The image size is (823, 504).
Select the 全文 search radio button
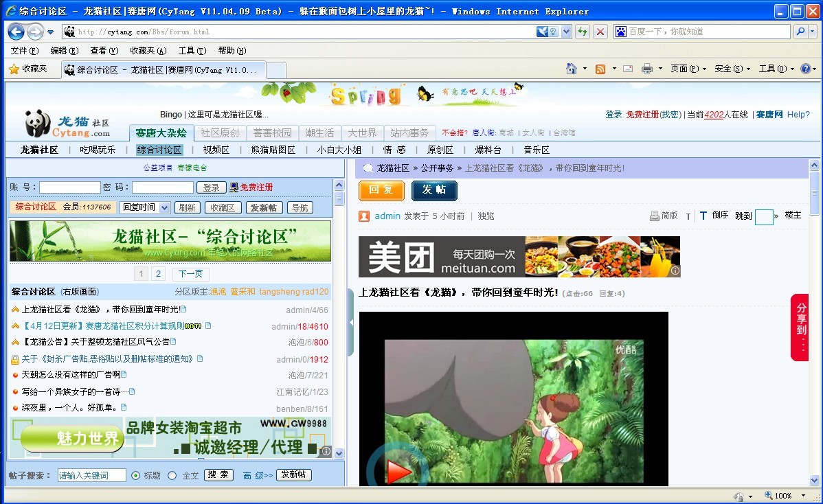click(x=172, y=475)
